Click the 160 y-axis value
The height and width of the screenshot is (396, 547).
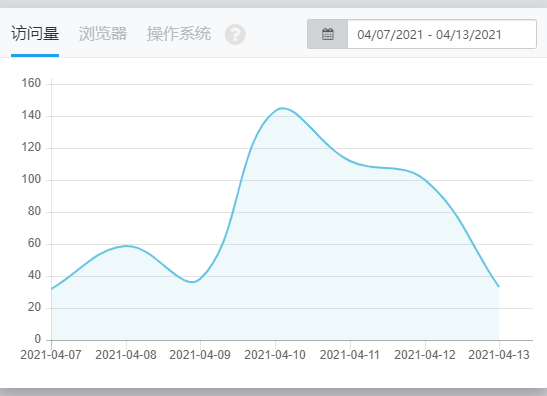pos(31,83)
